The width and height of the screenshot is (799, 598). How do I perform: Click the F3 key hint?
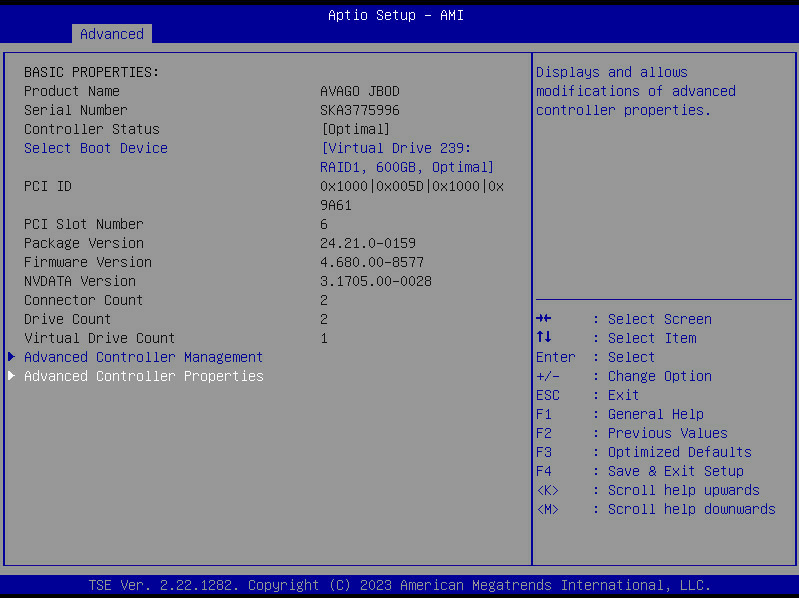coord(544,452)
